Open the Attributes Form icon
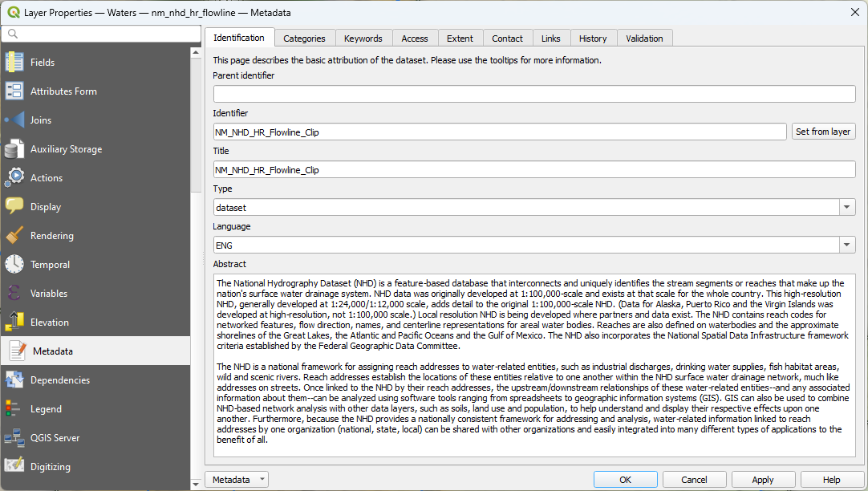 14,91
